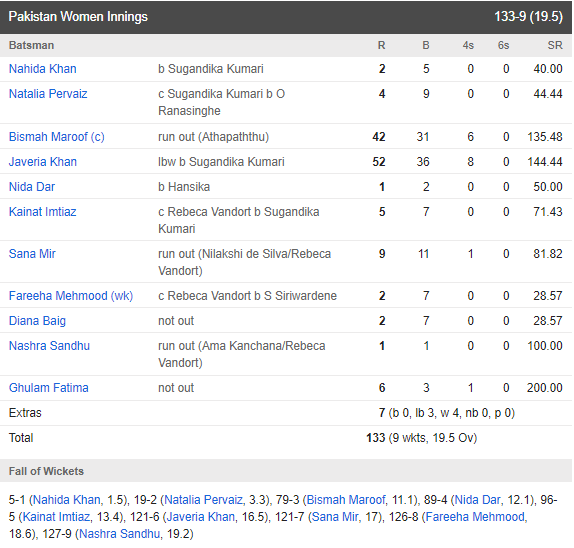Open Sana Mir link in Fall of Wickets
This screenshot has width=574, height=548.
click(x=335, y=517)
